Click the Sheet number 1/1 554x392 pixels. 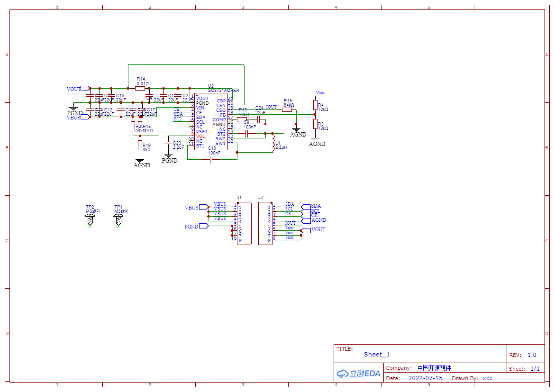coord(535,369)
